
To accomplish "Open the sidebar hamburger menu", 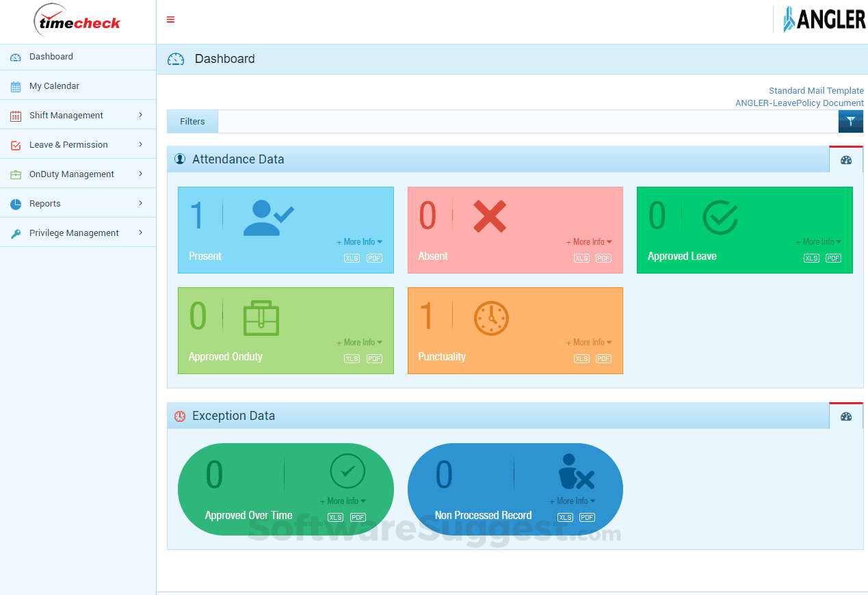I will pyautogui.click(x=170, y=20).
